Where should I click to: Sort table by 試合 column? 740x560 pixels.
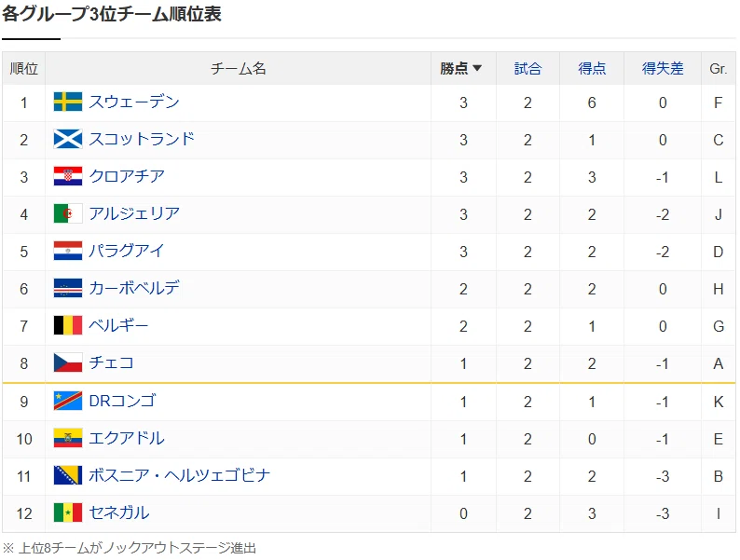click(x=528, y=68)
